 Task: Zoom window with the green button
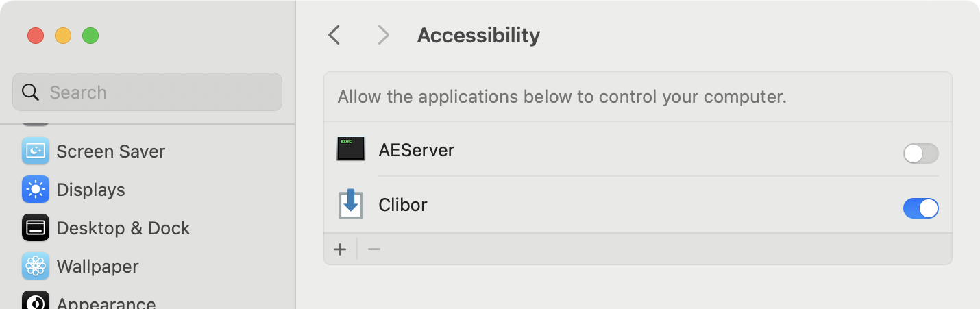pos(90,36)
